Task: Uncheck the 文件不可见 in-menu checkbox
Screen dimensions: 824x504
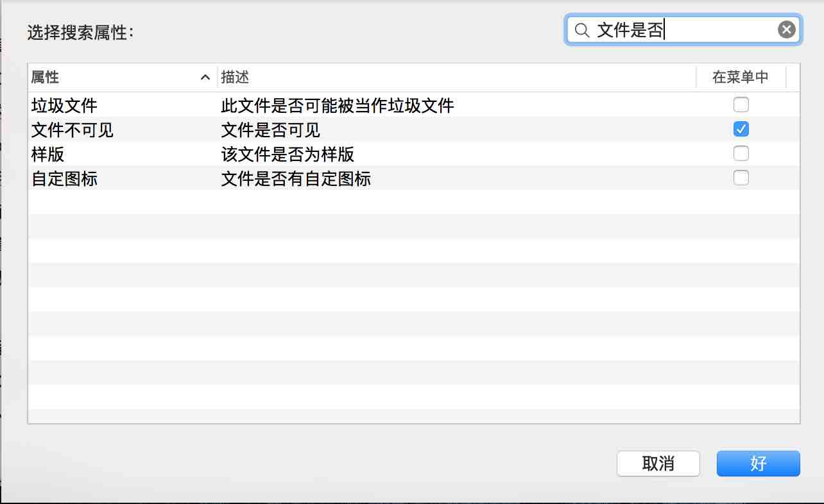Action: click(x=741, y=130)
